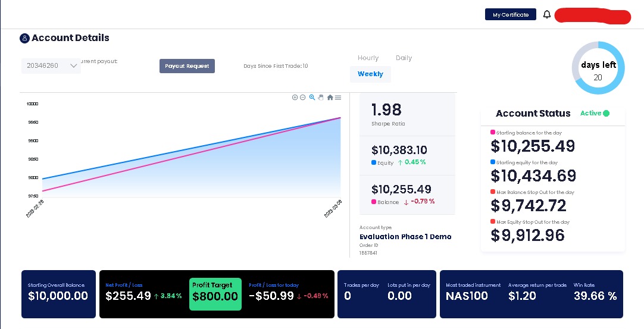This screenshot has width=644, height=329.
Task: Switch chart to Hourly view
Action: coord(368,58)
